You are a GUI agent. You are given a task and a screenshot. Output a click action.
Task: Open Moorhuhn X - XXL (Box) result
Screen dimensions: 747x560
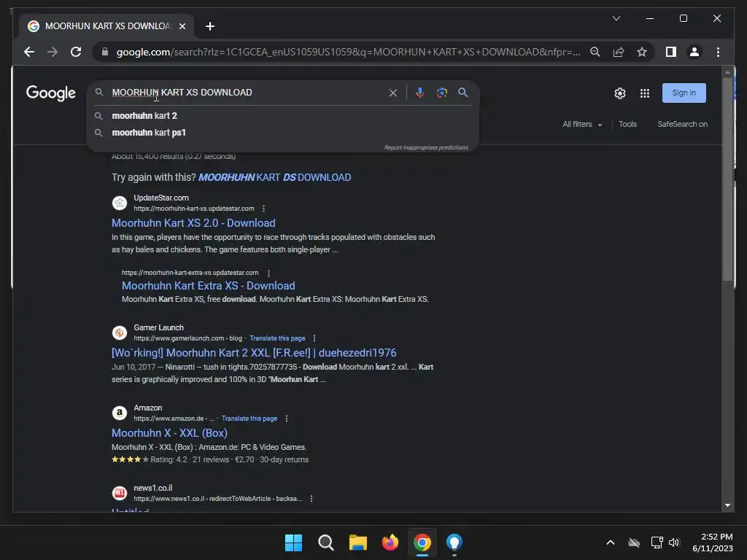coord(169,433)
